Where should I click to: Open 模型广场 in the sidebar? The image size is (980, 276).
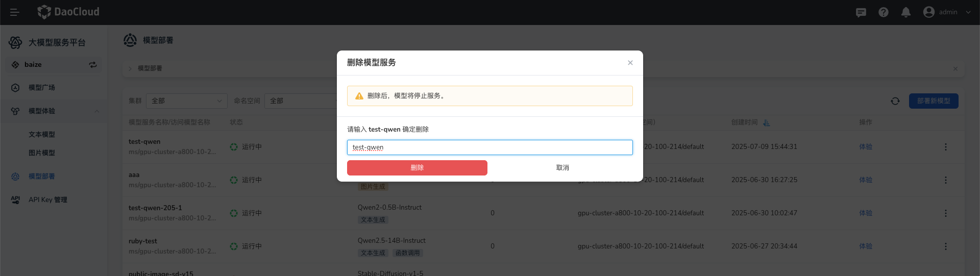coord(42,88)
